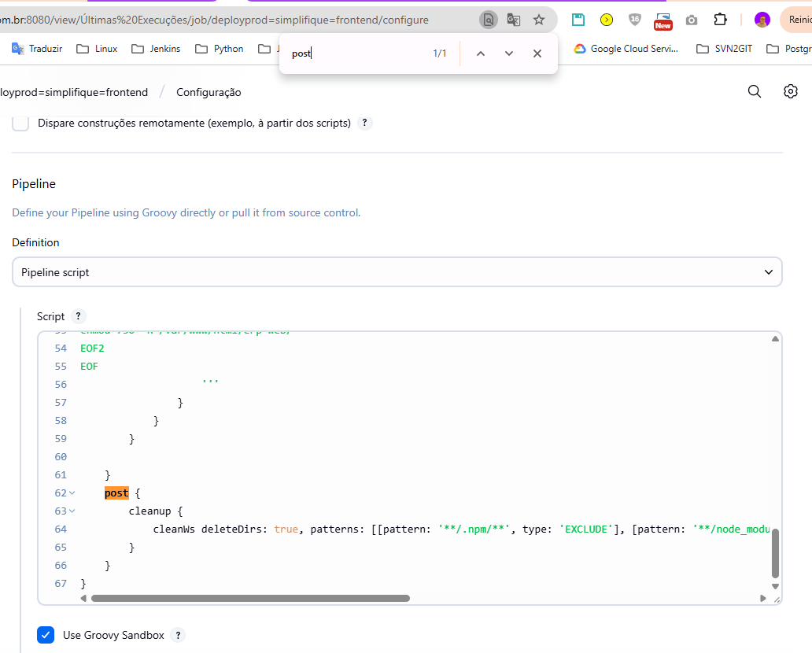Open the Jenkins bookmarks folder
Viewport: 812px width, 653px height.
(156, 49)
